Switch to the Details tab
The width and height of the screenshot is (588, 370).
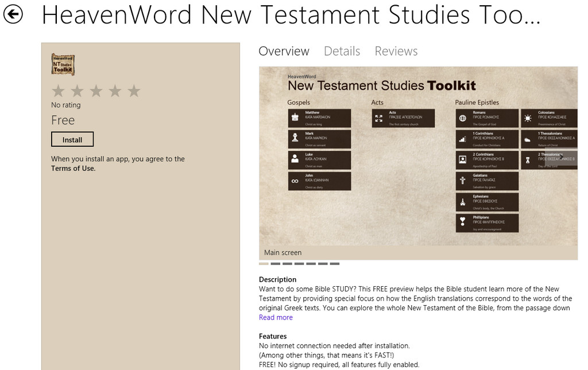(342, 51)
